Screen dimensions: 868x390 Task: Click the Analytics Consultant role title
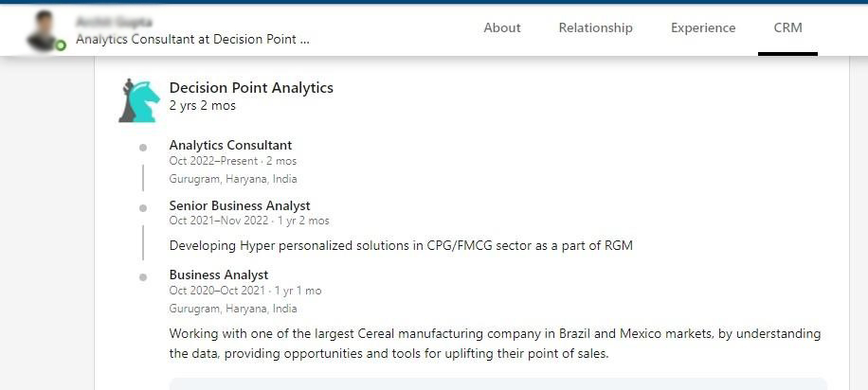230,146
